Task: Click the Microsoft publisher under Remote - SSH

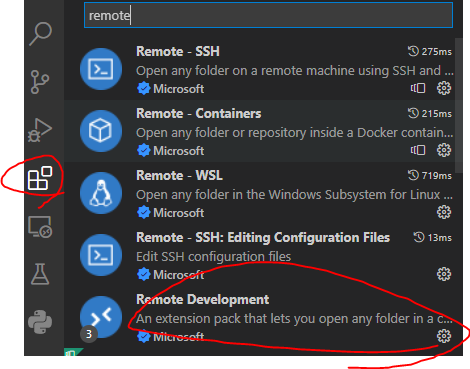Action: coord(178,89)
